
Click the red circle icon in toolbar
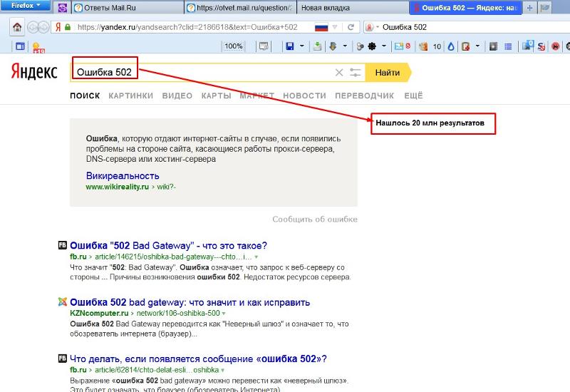(555, 46)
